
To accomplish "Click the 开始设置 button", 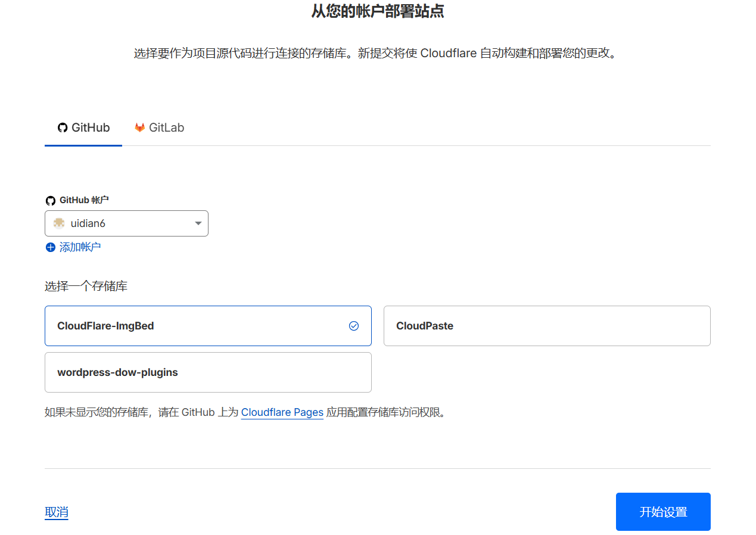I will point(662,512).
